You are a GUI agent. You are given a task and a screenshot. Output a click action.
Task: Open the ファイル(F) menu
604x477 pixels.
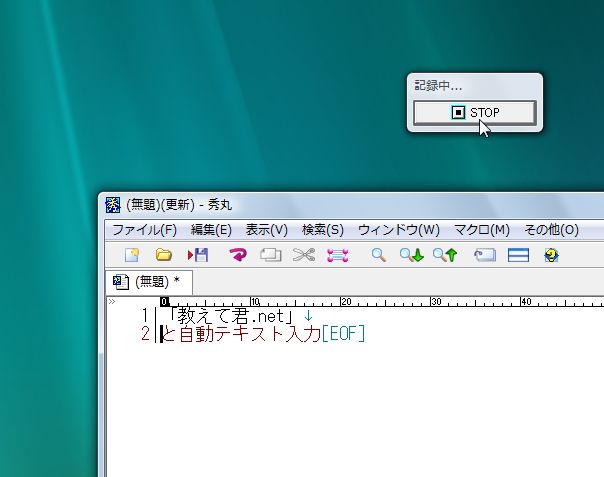pyautogui.click(x=144, y=230)
